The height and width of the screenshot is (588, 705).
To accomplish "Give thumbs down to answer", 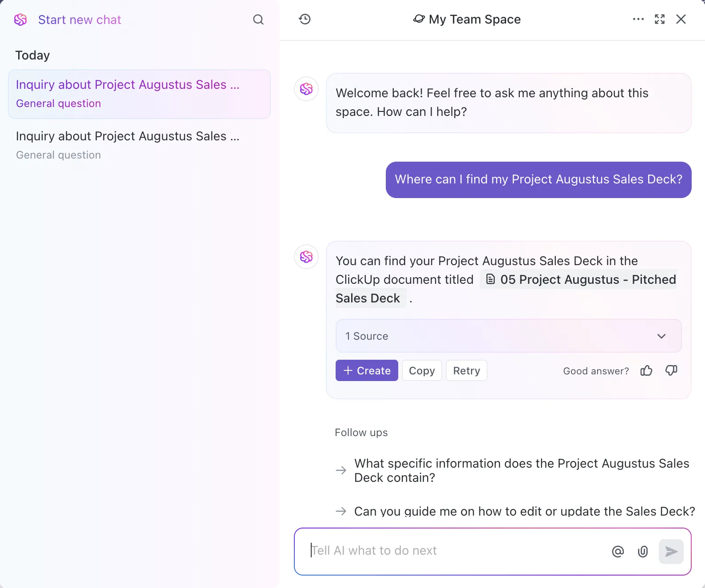I will (671, 370).
